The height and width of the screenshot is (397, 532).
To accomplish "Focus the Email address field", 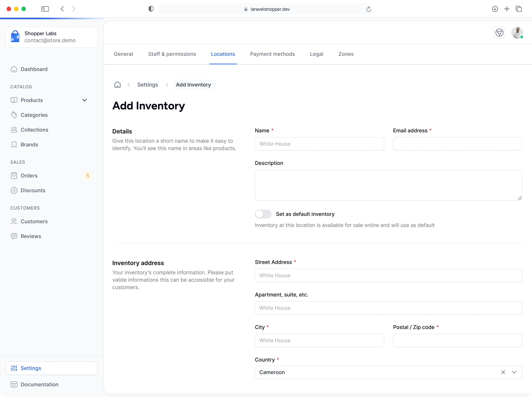I will 457,144.
